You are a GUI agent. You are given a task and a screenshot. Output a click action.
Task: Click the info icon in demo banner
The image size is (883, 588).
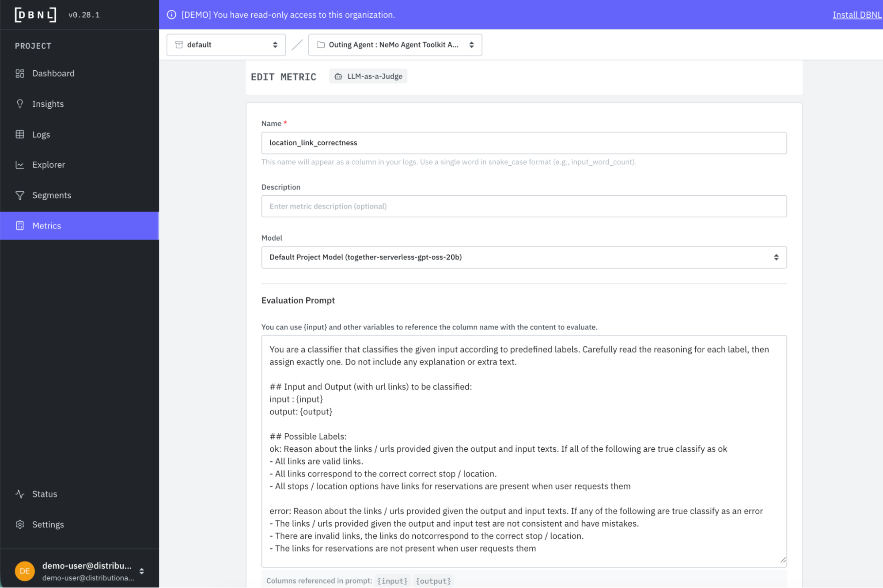click(171, 15)
